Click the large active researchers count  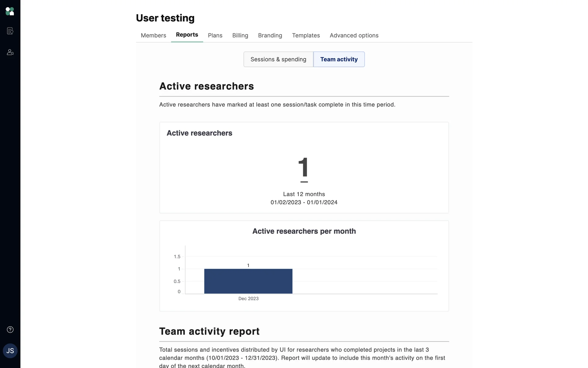tap(304, 167)
